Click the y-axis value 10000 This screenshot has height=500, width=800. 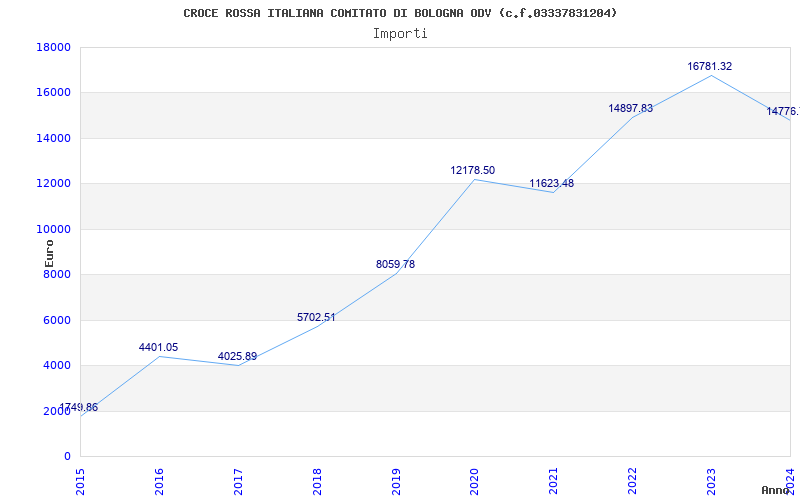53,229
